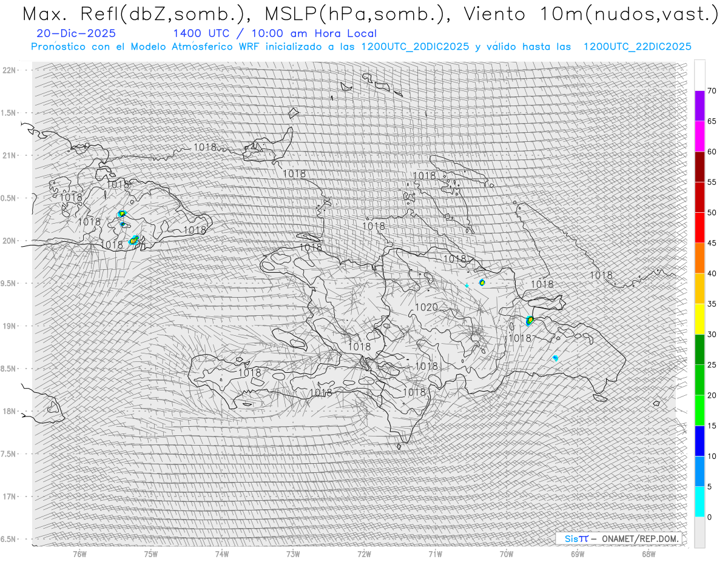The height and width of the screenshot is (562, 728).
Task: Click the '6.5N' latitude axis label
Action: (9, 539)
